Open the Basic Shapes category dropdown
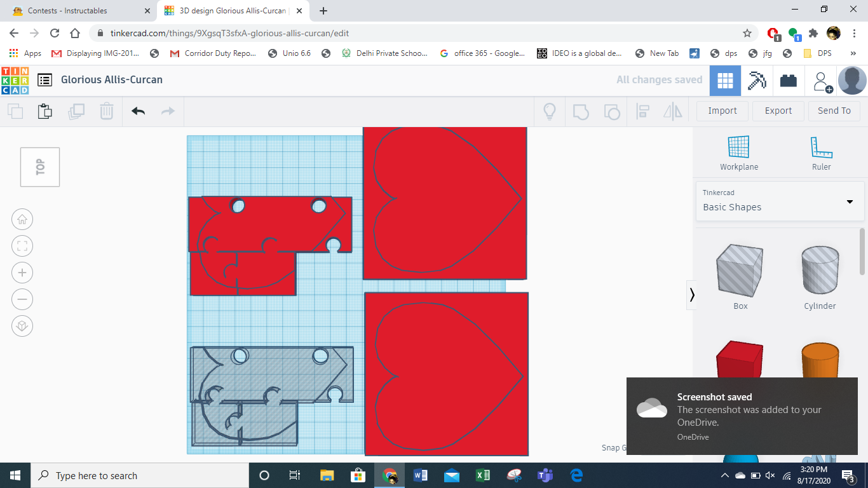Image resolution: width=868 pixels, height=488 pixels. (x=780, y=201)
